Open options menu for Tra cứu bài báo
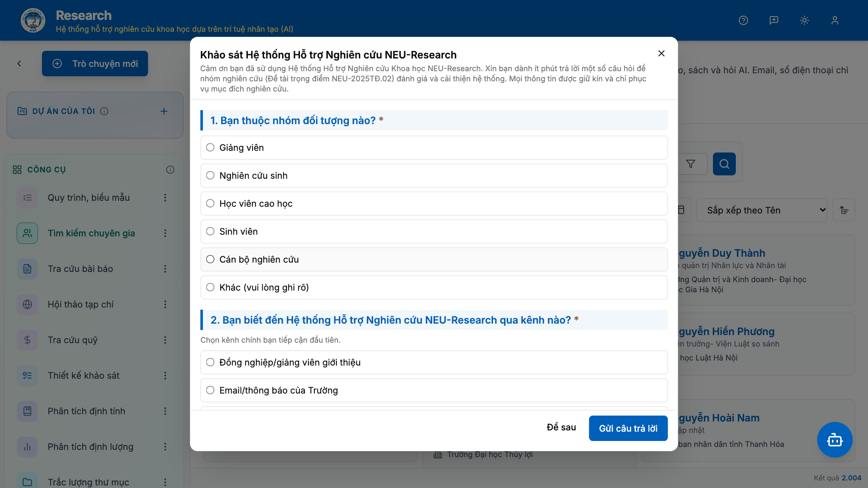The width and height of the screenshot is (868, 488). pyautogui.click(x=165, y=269)
